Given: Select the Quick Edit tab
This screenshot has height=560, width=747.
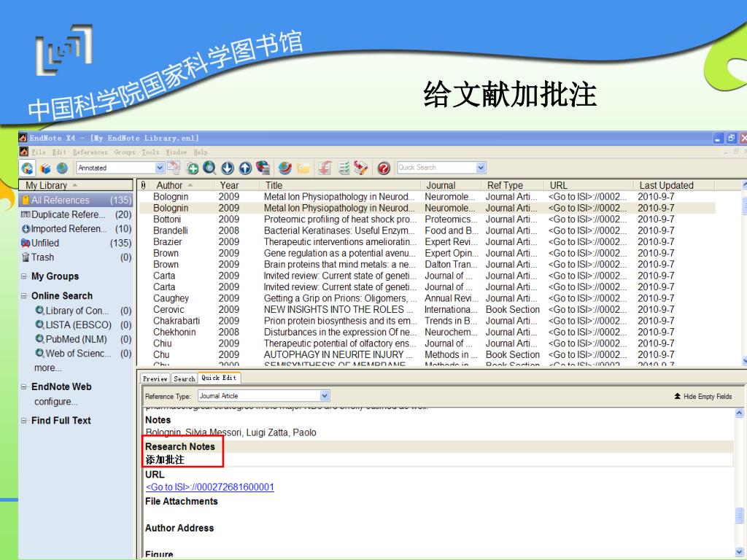Looking at the screenshot, I should pyautogui.click(x=219, y=378).
